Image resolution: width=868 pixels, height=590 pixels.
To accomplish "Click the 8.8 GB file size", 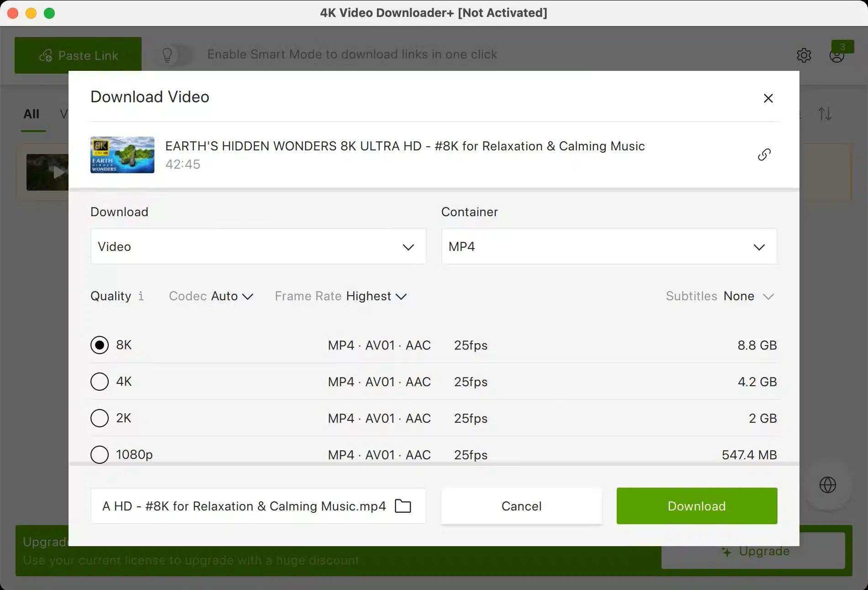I will 757,345.
